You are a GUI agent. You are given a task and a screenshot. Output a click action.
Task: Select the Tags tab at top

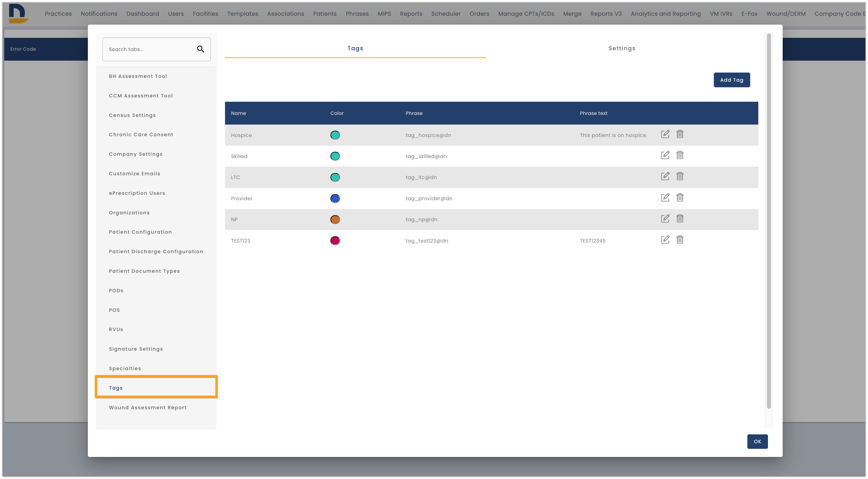point(355,48)
